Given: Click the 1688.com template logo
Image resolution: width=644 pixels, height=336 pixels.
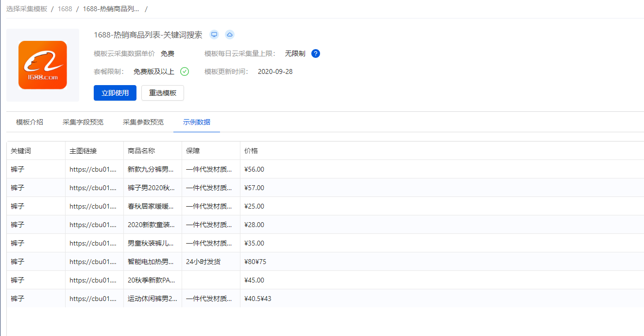Looking at the screenshot, I should [x=43, y=65].
